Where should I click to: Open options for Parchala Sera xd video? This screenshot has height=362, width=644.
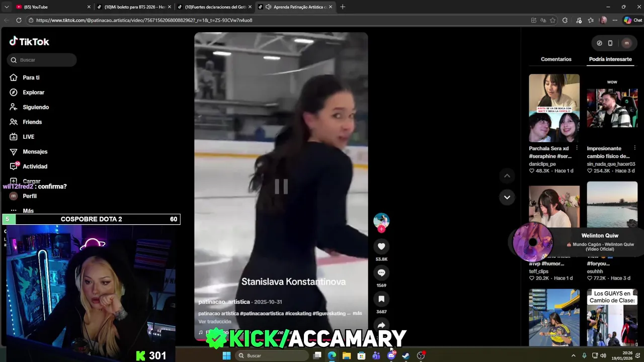(x=577, y=148)
